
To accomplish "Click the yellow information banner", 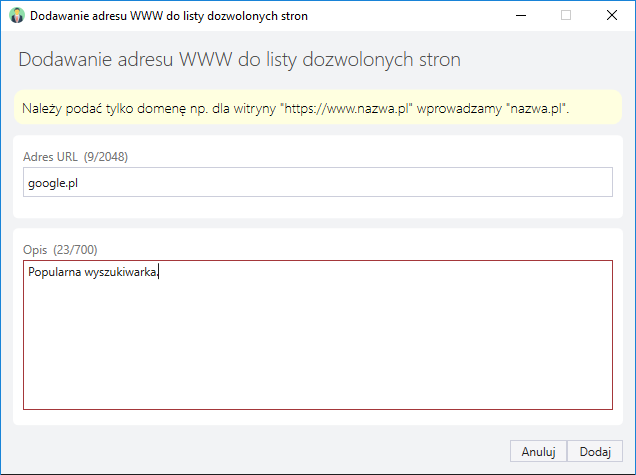I will pyautogui.click(x=318, y=107).
